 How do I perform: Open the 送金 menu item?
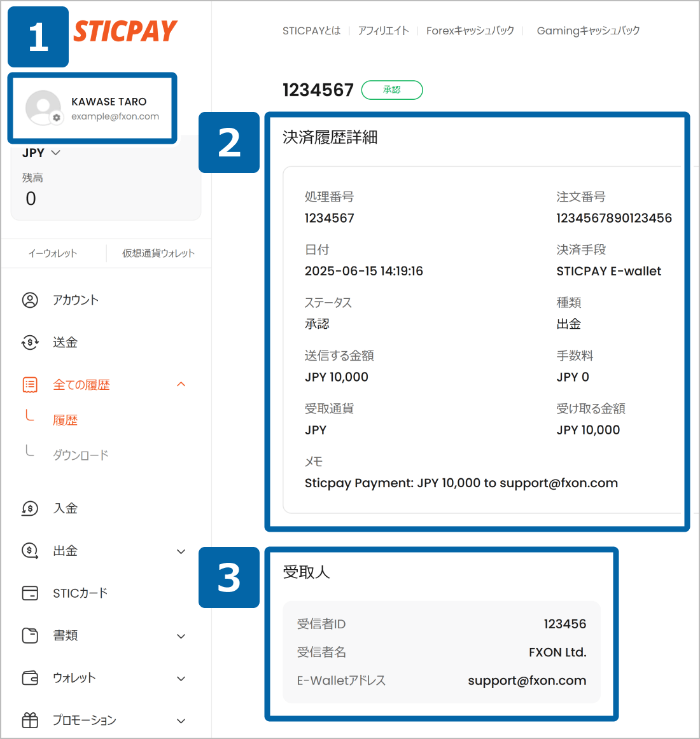[65, 343]
